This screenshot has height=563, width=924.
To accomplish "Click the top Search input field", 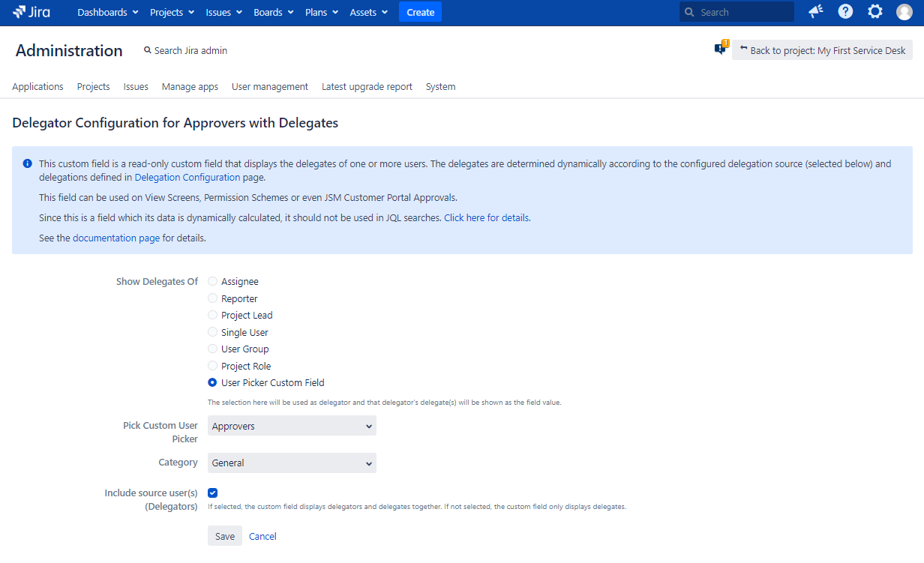I will pos(742,12).
